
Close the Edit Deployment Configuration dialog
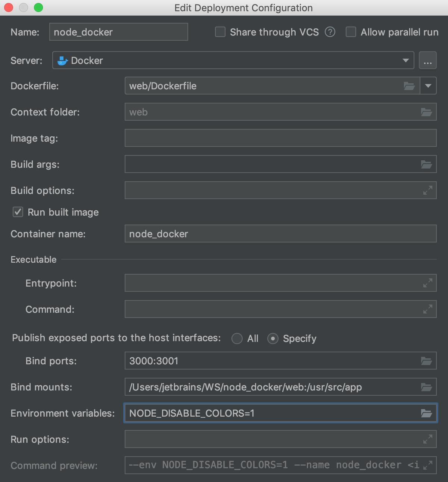pos(9,7)
